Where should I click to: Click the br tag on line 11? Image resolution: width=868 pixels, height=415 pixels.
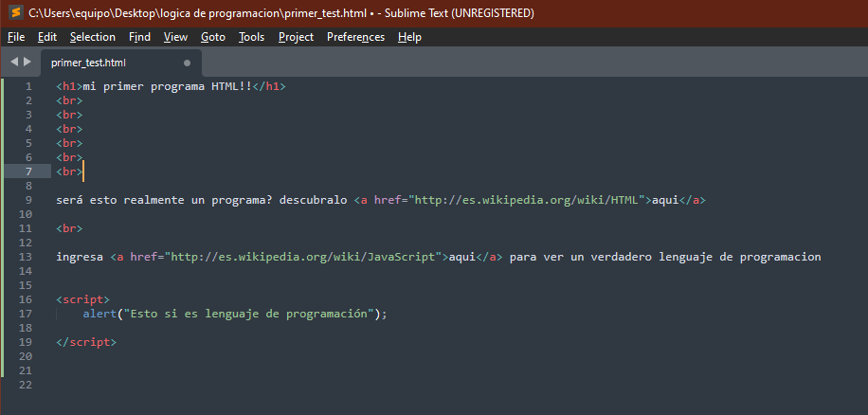point(69,228)
